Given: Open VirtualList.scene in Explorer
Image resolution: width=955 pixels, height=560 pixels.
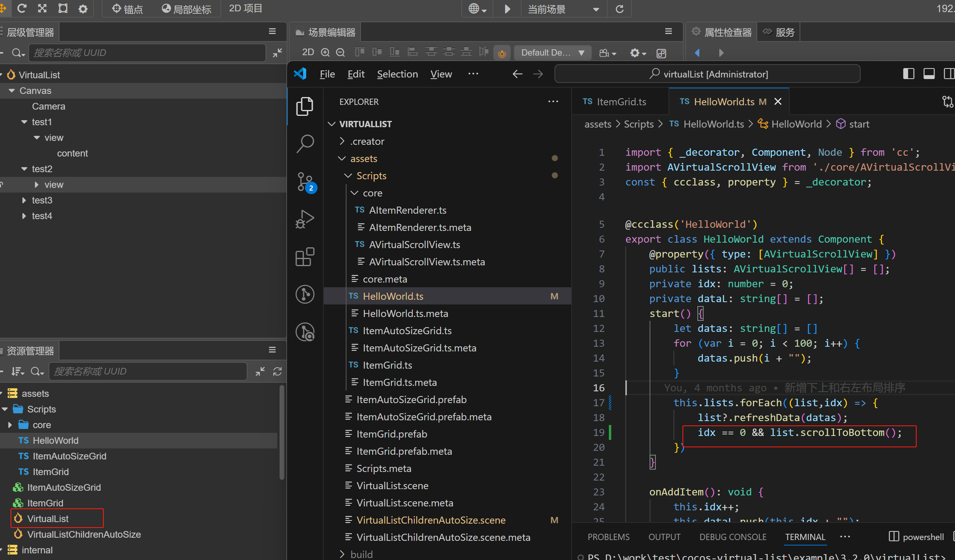Looking at the screenshot, I should [392, 486].
